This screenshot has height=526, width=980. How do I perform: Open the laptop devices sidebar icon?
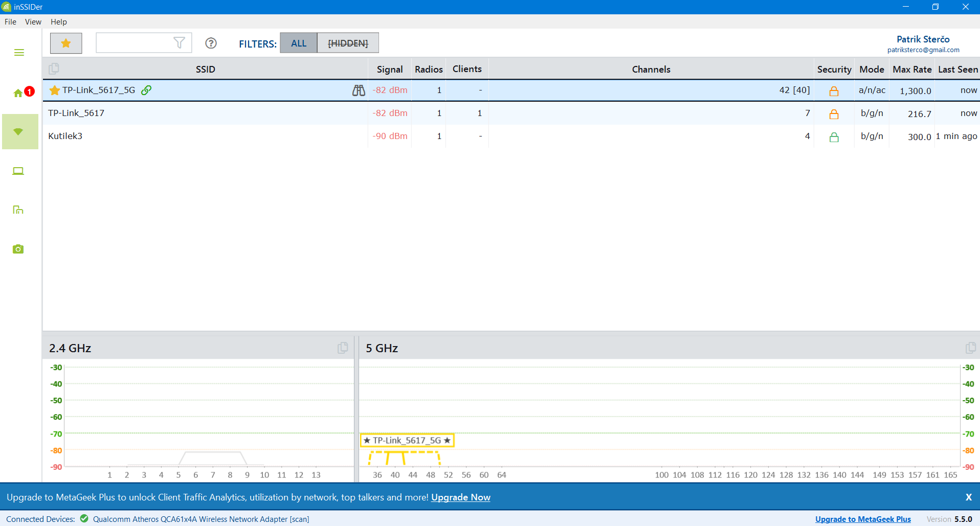18,171
